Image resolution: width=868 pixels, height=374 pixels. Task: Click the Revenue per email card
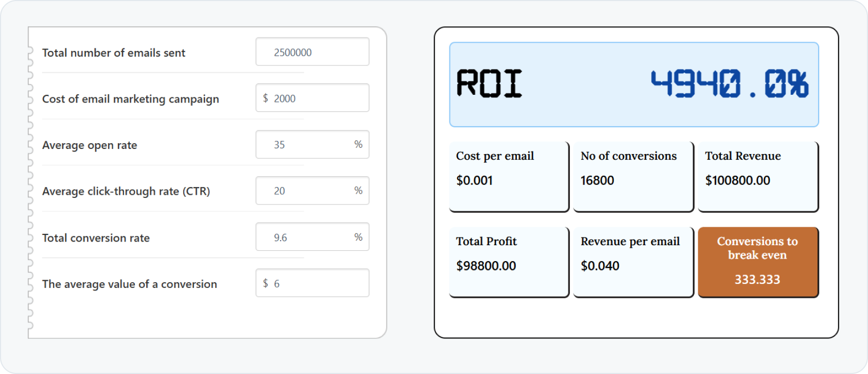click(633, 262)
